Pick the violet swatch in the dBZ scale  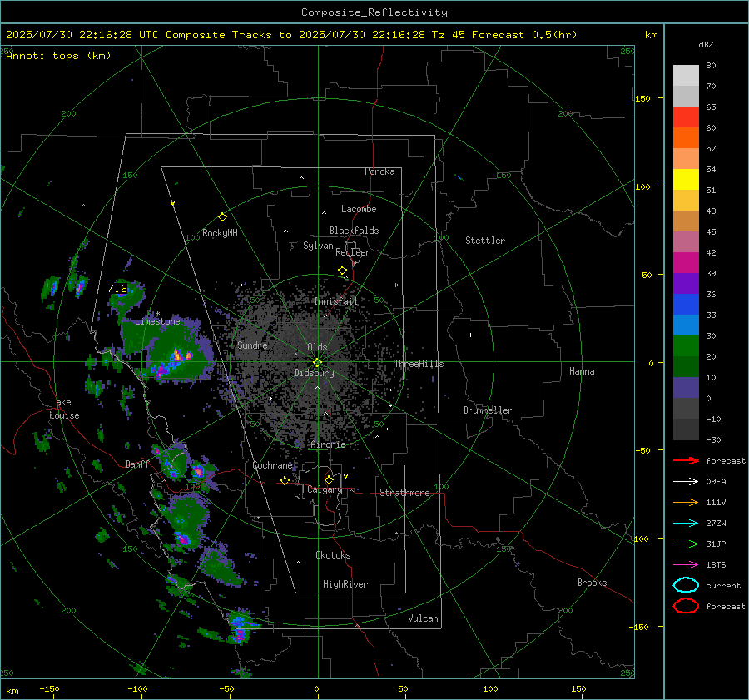(686, 283)
